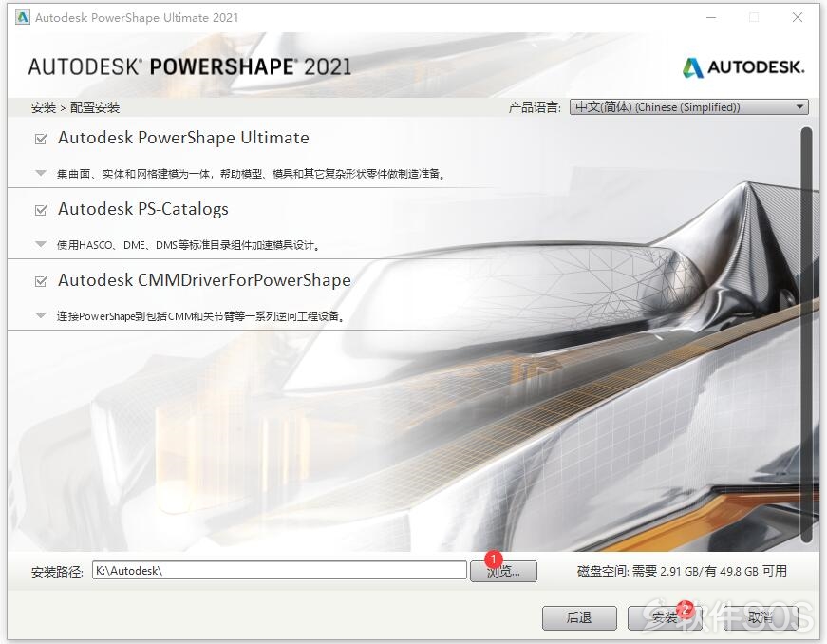Open the product language dropdown

(x=688, y=107)
